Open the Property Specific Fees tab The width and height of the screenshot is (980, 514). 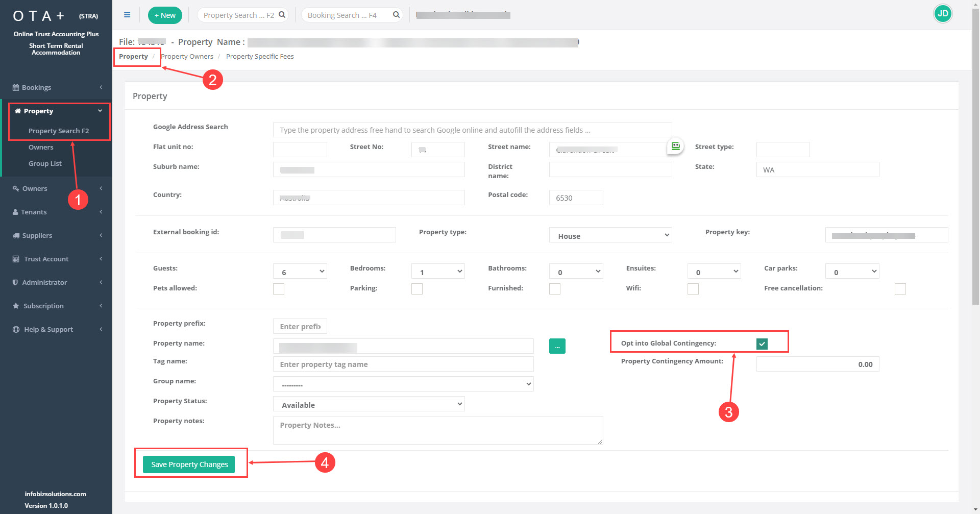(x=260, y=57)
